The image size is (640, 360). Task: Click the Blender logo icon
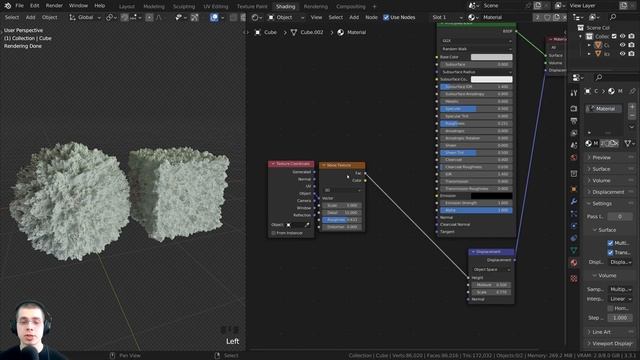pos(7,6)
